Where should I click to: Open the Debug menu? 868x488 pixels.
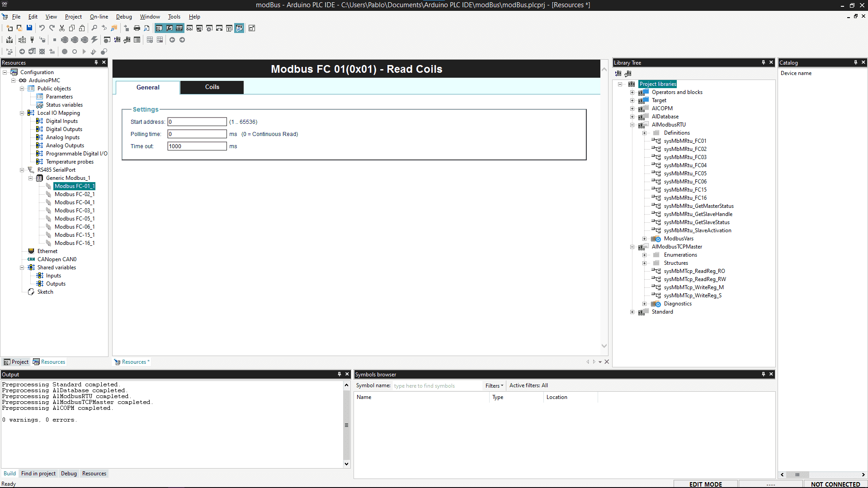coord(124,17)
